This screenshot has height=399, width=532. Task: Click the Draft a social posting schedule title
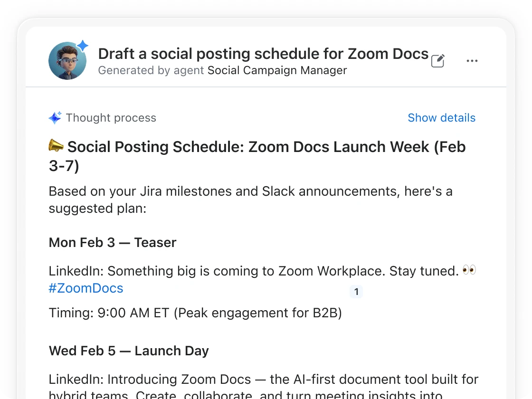coord(263,54)
